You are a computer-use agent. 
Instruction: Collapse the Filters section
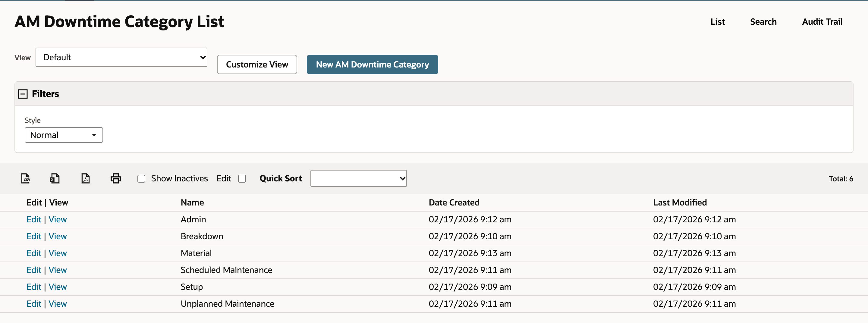23,94
